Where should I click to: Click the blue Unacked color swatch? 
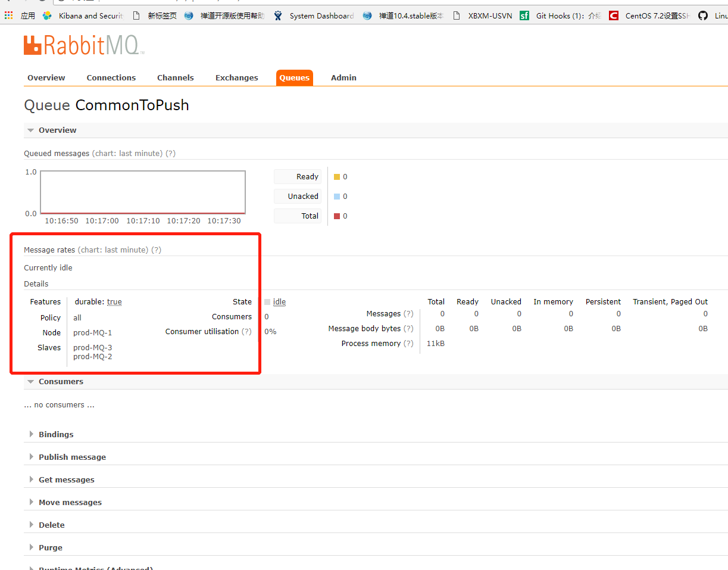337,197
